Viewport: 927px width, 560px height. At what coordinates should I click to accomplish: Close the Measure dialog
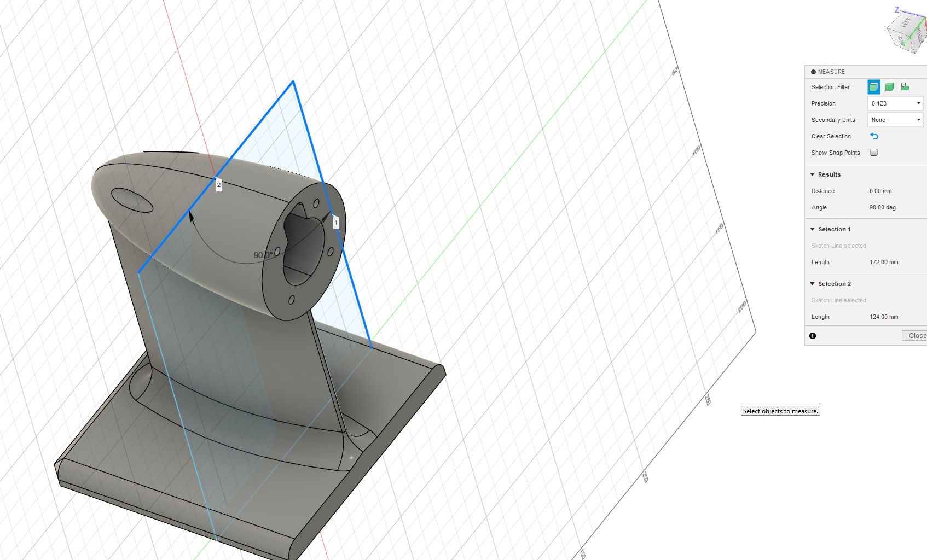pos(915,336)
